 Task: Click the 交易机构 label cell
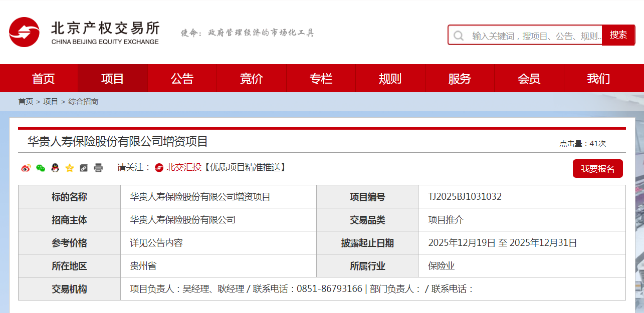click(69, 289)
